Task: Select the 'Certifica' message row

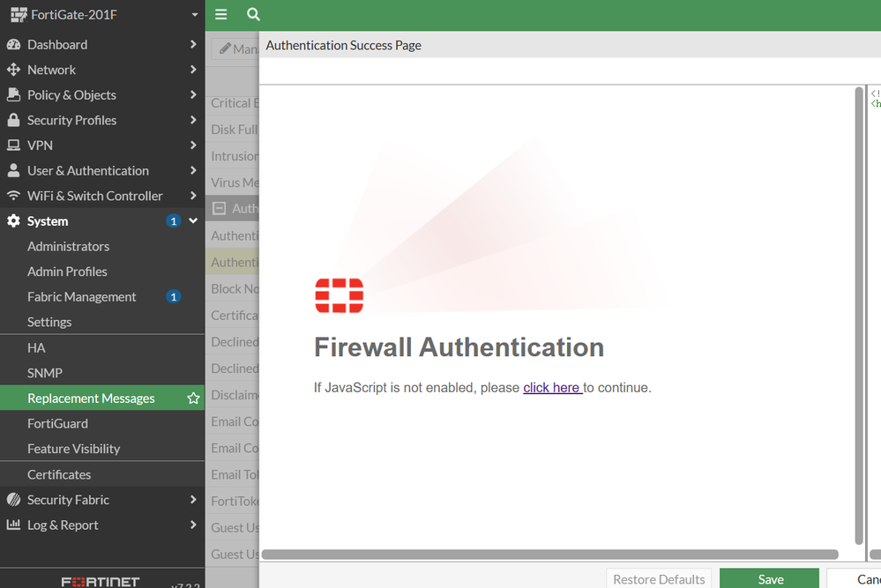Action: click(233, 316)
